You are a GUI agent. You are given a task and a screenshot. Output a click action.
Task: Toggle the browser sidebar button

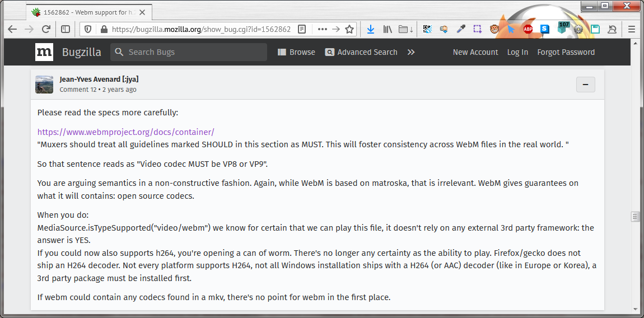[x=66, y=29]
